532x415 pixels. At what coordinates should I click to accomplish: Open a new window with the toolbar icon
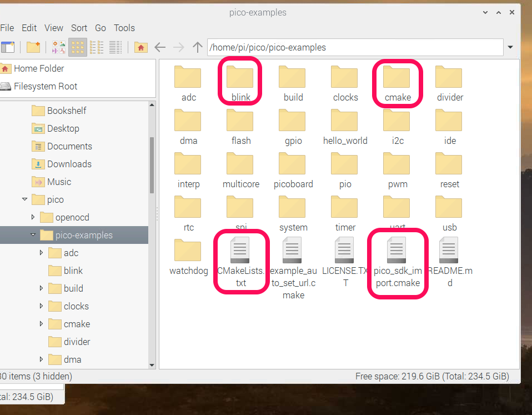[7, 47]
